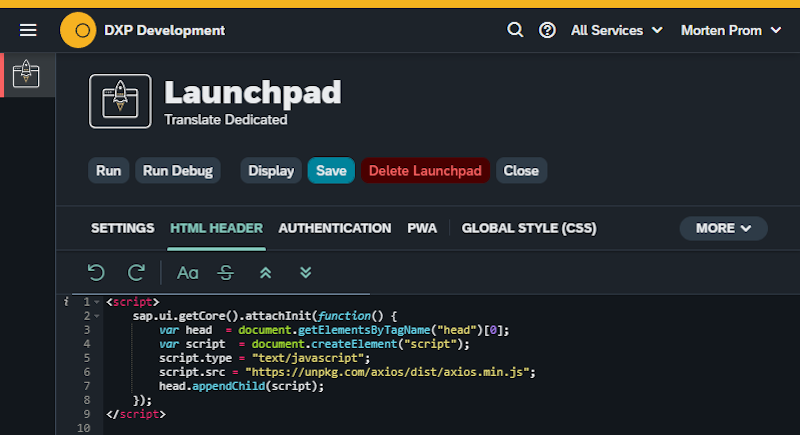Image resolution: width=800 pixels, height=435 pixels.
Task: Click the undo arrow in editor toolbar
Action: (96, 272)
